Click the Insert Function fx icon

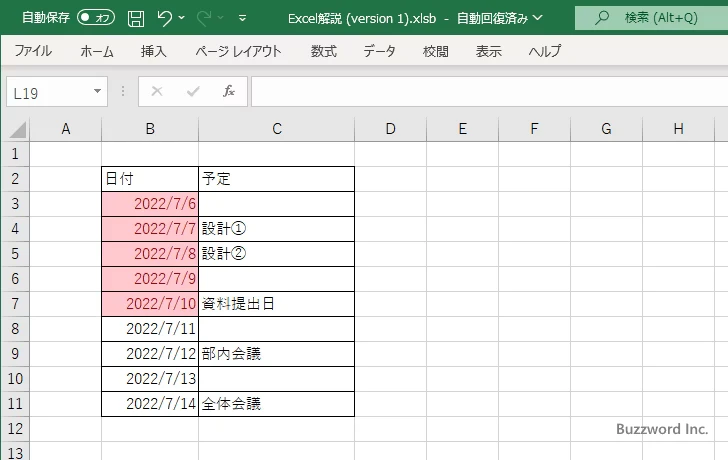pyautogui.click(x=229, y=91)
